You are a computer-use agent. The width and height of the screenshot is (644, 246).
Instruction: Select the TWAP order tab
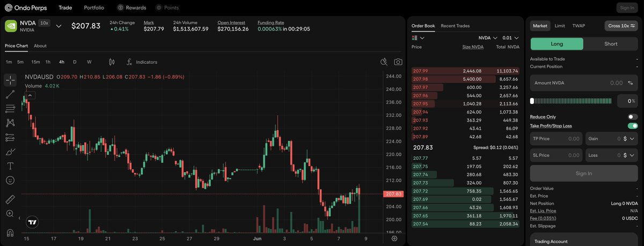click(x=579, y=26)
